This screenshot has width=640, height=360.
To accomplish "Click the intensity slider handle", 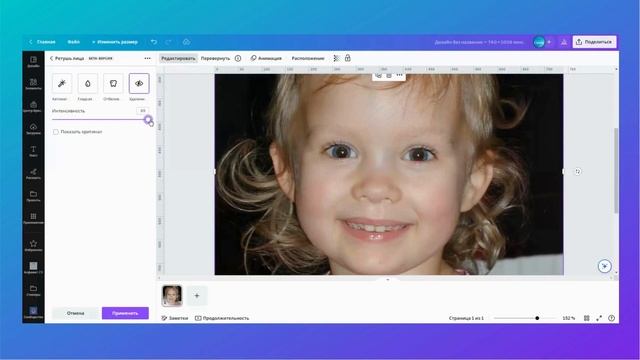I will click(148, 120).
